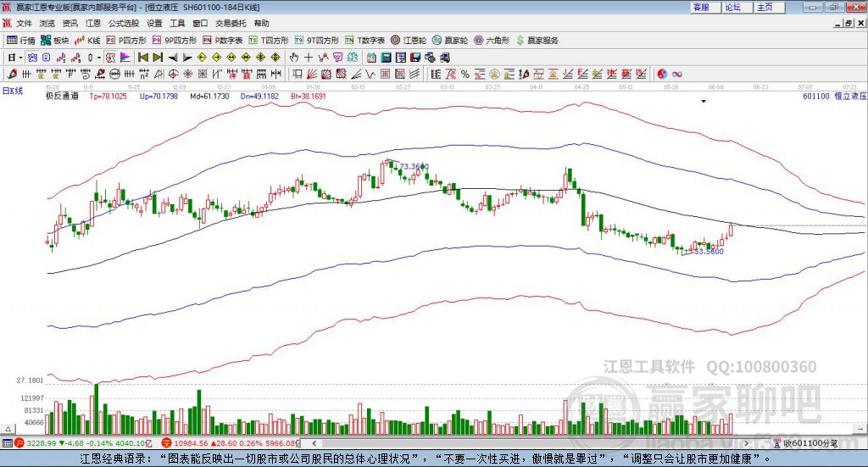Open the 江恩 menu
This screenshot has width=868, height=467.
93,23
